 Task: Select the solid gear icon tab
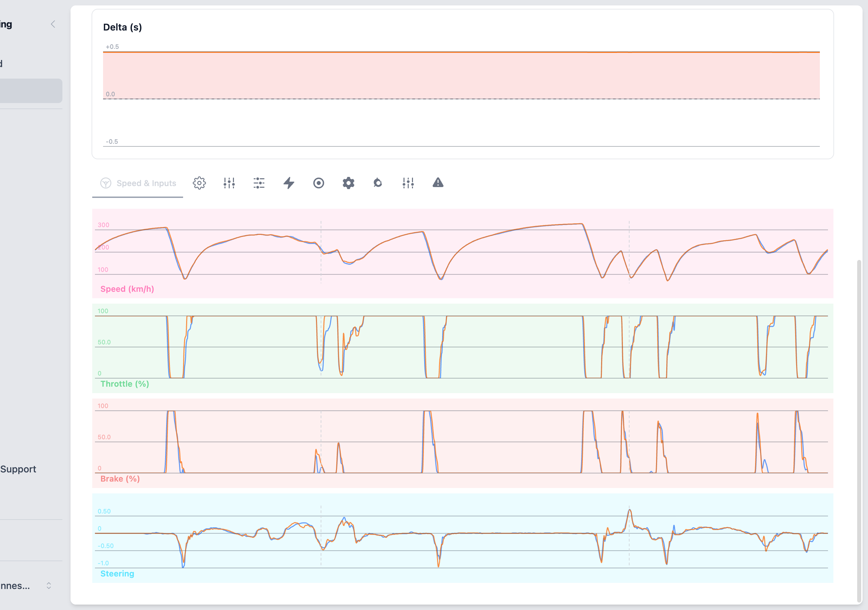click(x=349, y=183)
